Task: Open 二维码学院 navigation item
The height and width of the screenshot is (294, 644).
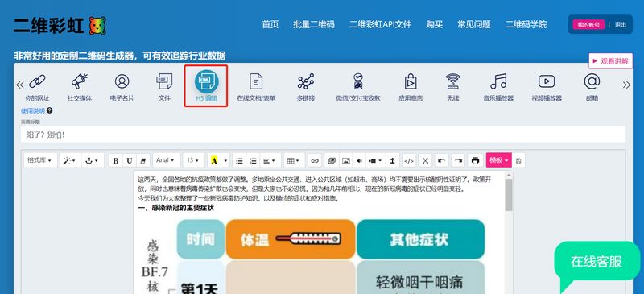Action: pyautogui.click(x=526, y=24)
